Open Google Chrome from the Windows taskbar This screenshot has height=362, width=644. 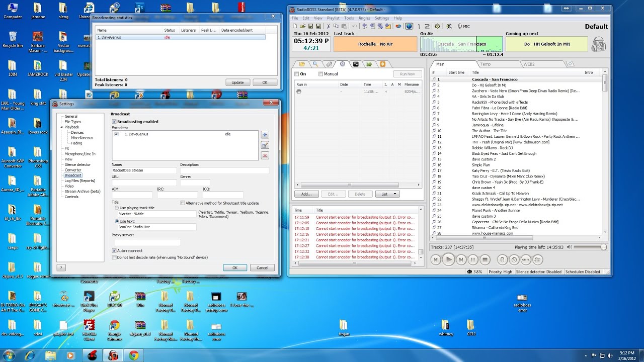coord(134,355)
